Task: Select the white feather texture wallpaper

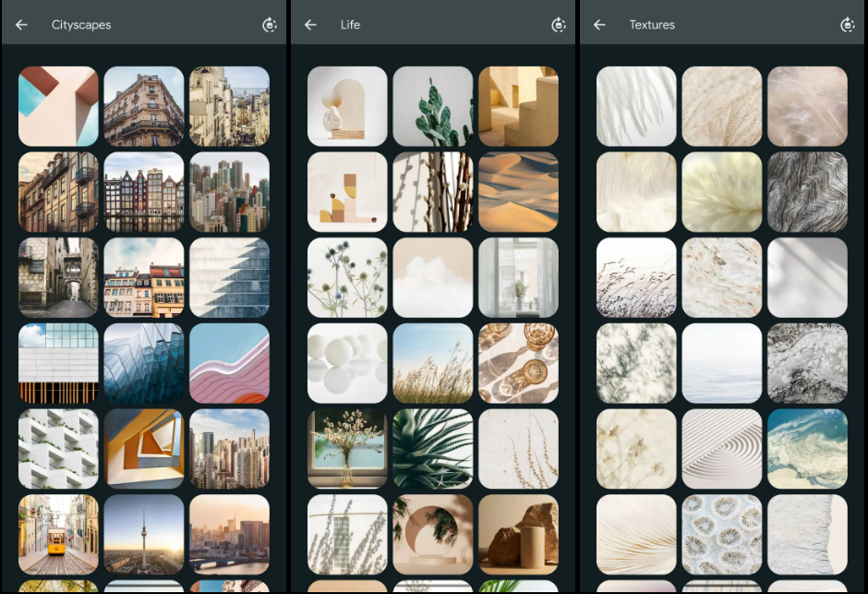Action: 636,106
